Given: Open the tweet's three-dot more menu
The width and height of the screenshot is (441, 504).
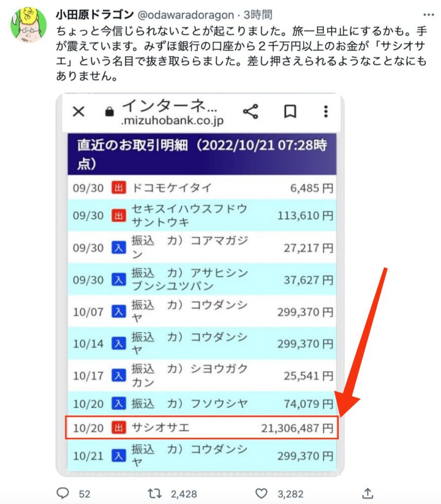Looking at the screenshot, I should (429, 15).
